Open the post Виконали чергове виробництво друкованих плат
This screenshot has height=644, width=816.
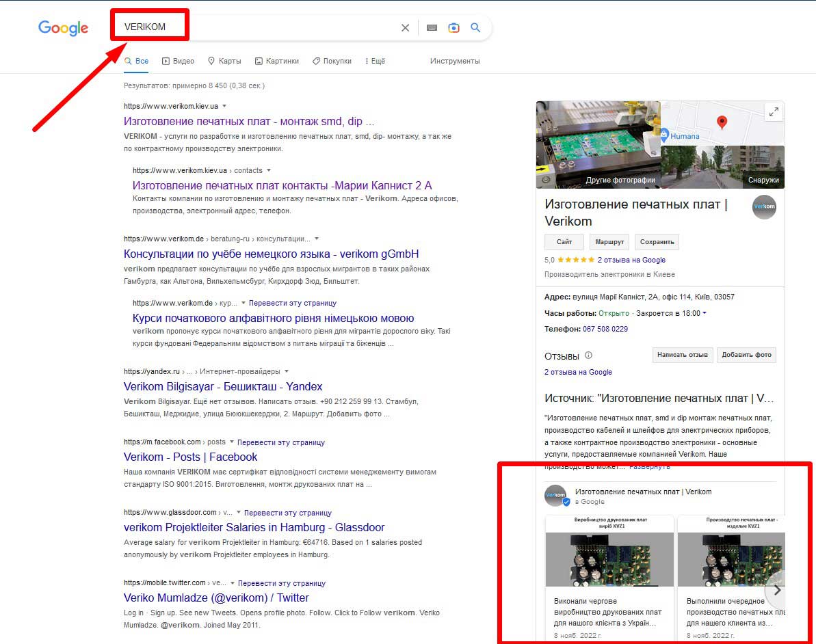tap(609, 578)
